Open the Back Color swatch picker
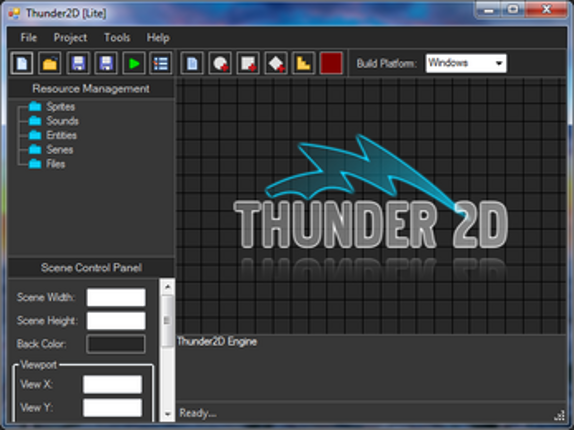Image resolution: width=574 pixels, height=430 pixels. point(116,344)
